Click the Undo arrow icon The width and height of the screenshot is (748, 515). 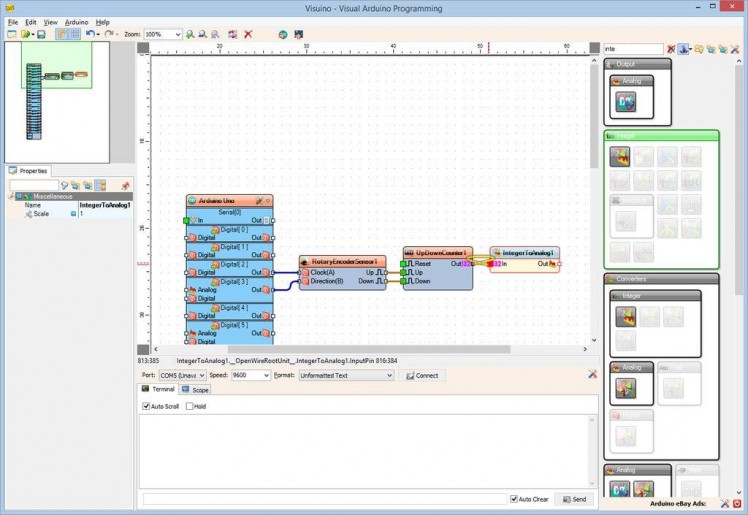pyautogui.click(x=90, y=34)
